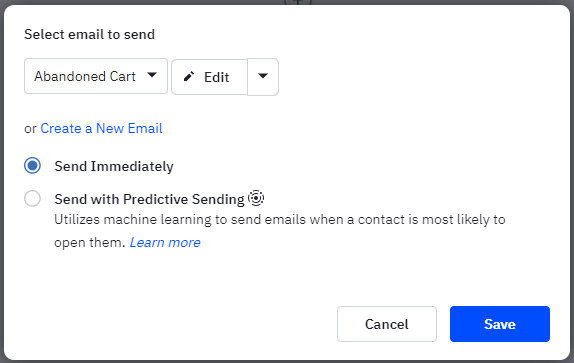Click the Send with Predictive Sending label
The width and height of the screenshot is (574, 363).
[x=149, y=199]
